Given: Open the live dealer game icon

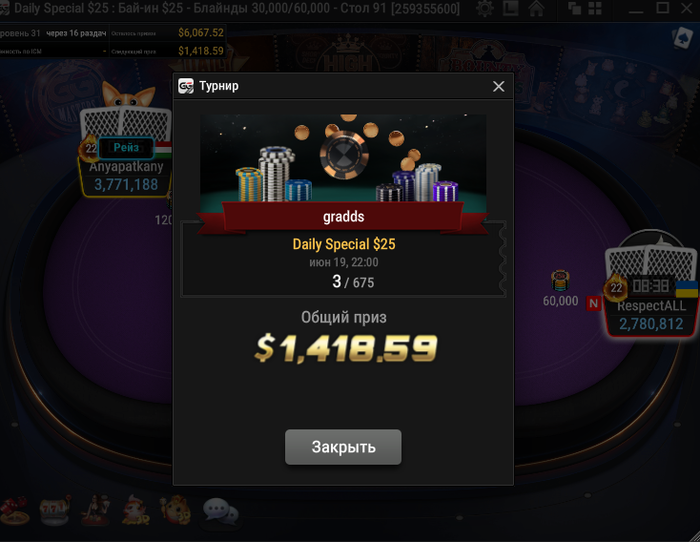Looking at the screenshot, I should tap(96, 510).
